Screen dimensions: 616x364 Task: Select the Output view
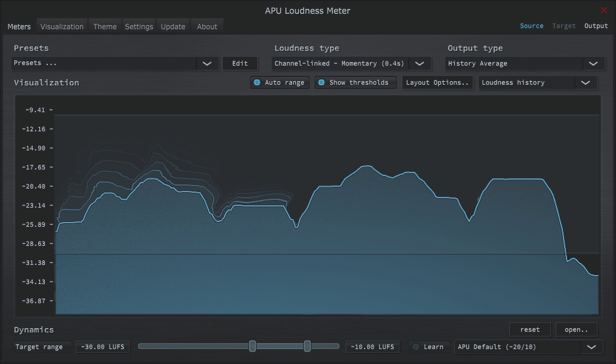[596, 26]
